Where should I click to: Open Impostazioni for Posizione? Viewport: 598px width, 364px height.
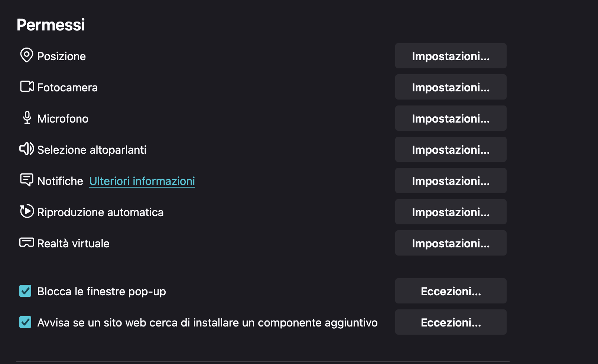point(451,56)
